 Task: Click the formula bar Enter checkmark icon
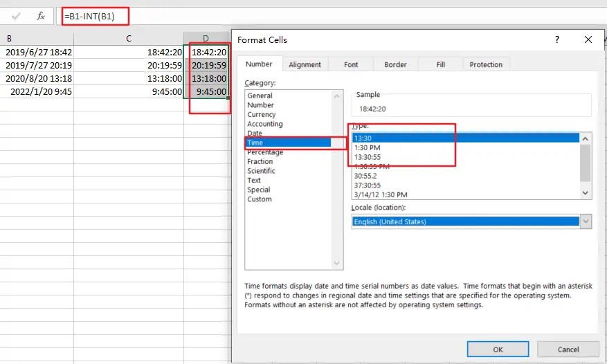(x=16, y=17)
